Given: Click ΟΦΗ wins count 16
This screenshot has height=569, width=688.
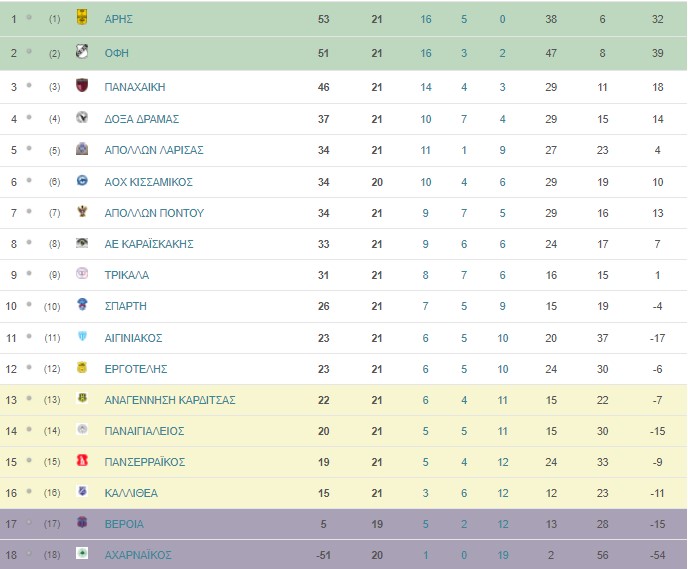Looking at the screenshot, I should point(426,54).
